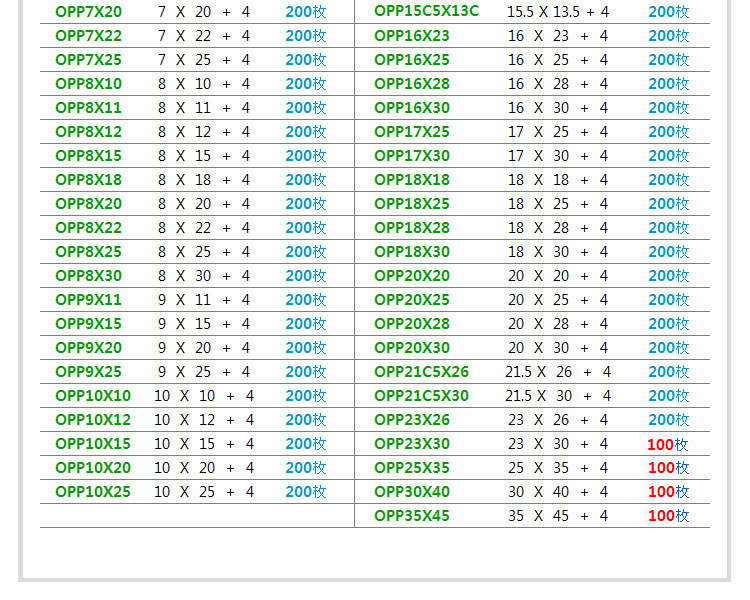Open the OPP35X45 product code
Screen dimensions: 750x600
click(412, 516)
